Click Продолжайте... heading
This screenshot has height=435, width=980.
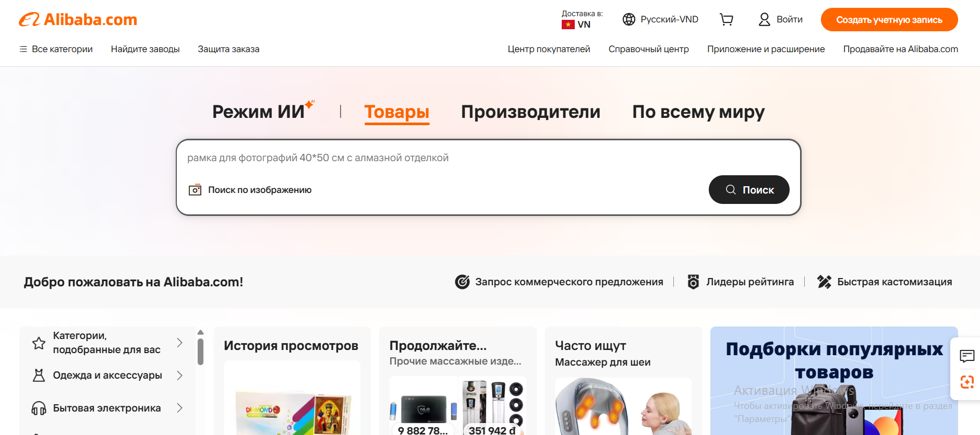(438, 346)
